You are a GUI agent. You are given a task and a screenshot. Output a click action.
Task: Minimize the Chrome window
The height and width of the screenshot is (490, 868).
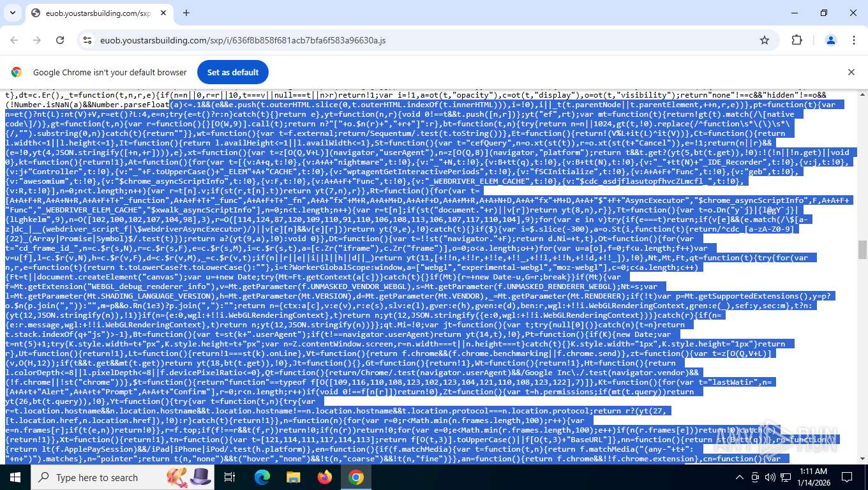point(795,13)
